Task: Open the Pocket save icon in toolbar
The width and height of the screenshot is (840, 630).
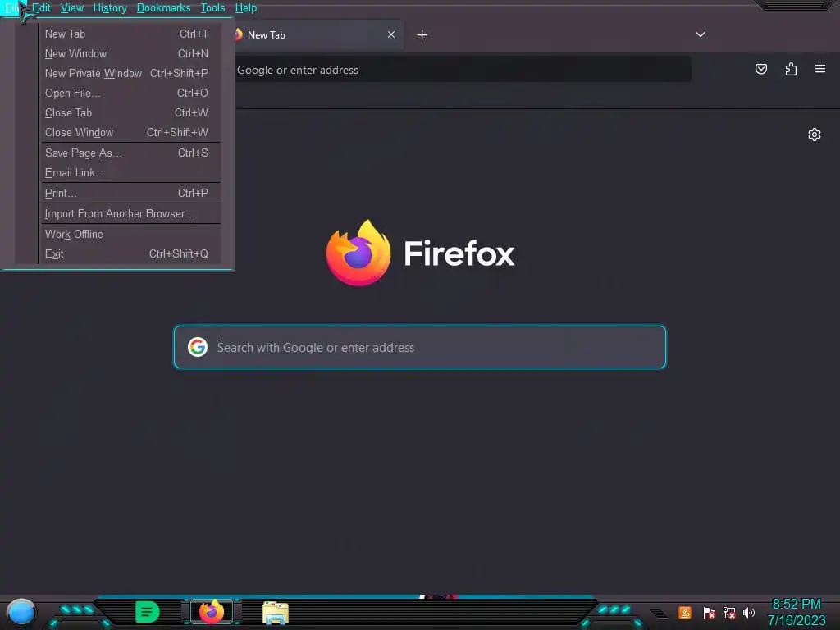Action: pos(760,69)
